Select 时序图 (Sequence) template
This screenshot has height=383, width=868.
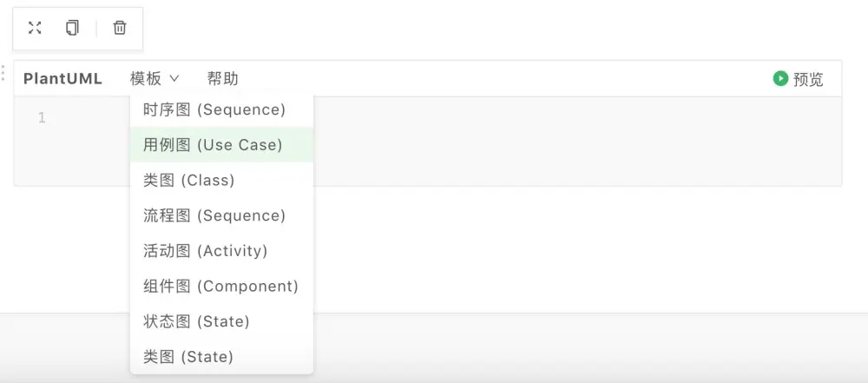point(214,110)
